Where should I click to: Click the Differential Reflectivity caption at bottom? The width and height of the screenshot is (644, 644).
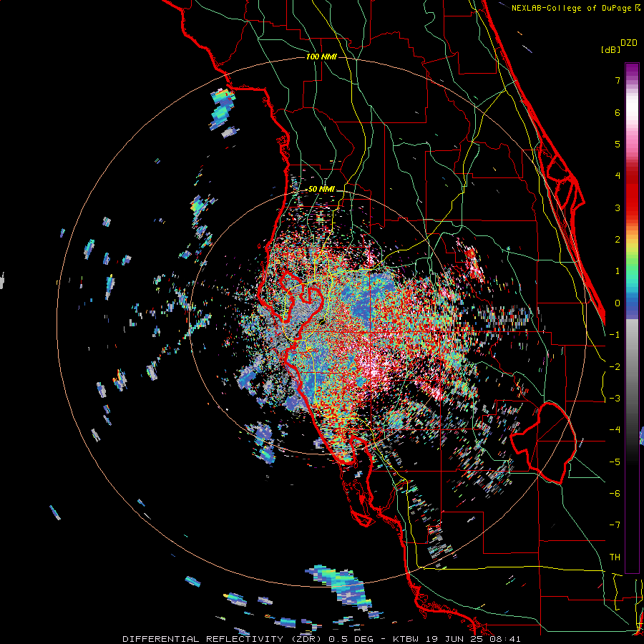tap(321, 639)
